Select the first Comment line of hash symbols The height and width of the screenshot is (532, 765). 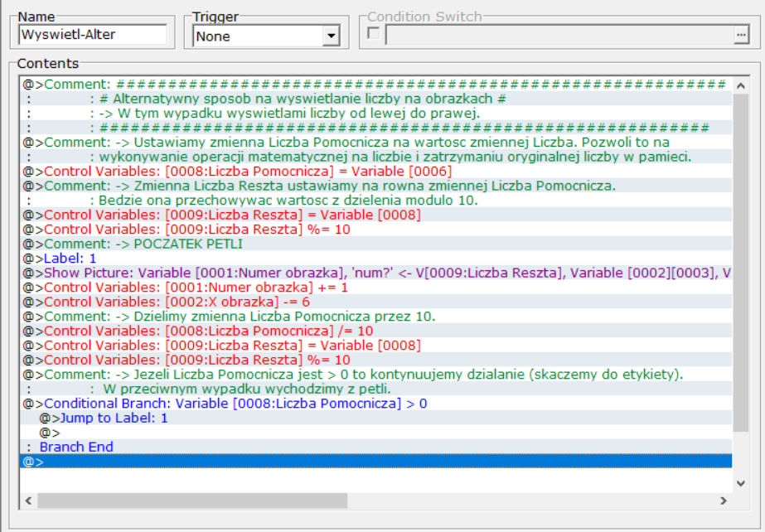[x=375, y=85]
